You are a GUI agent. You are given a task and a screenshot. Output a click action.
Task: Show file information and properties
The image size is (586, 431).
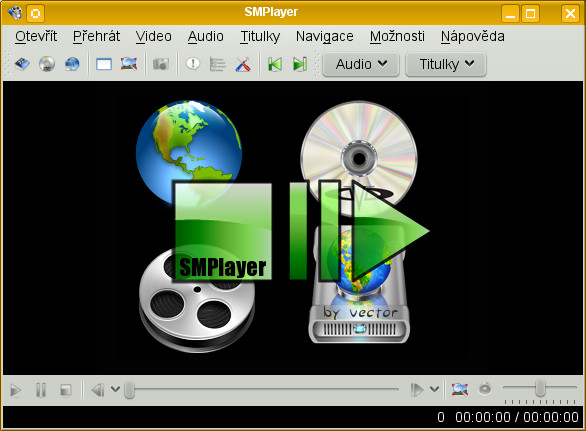193,64
